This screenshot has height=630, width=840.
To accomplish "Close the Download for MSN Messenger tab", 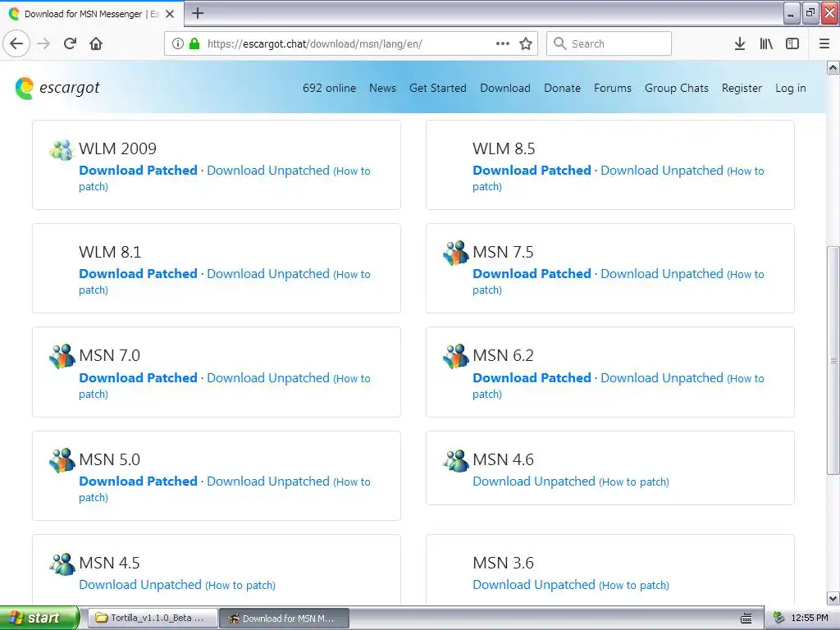I will [170, 14].
